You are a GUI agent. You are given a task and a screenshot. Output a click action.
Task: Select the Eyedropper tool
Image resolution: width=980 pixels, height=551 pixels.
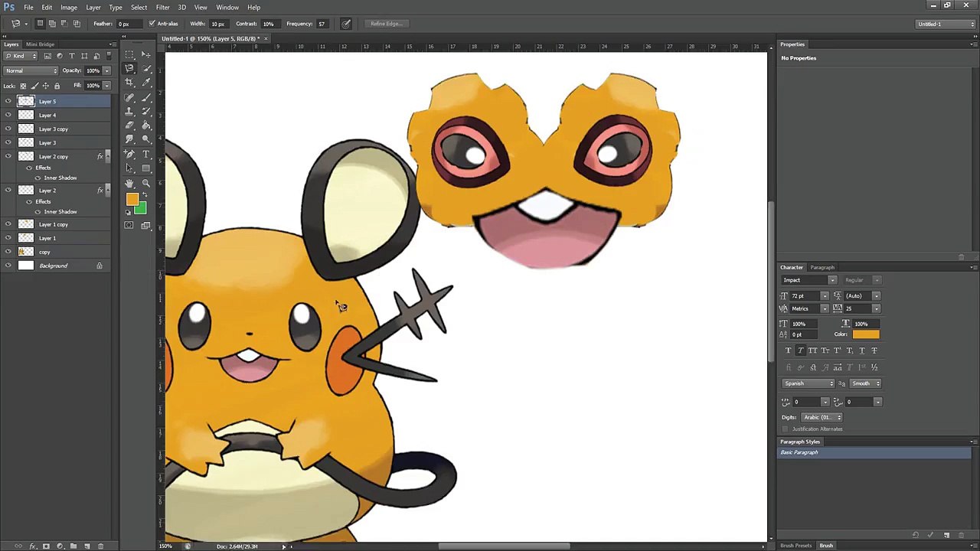(146, 82)
